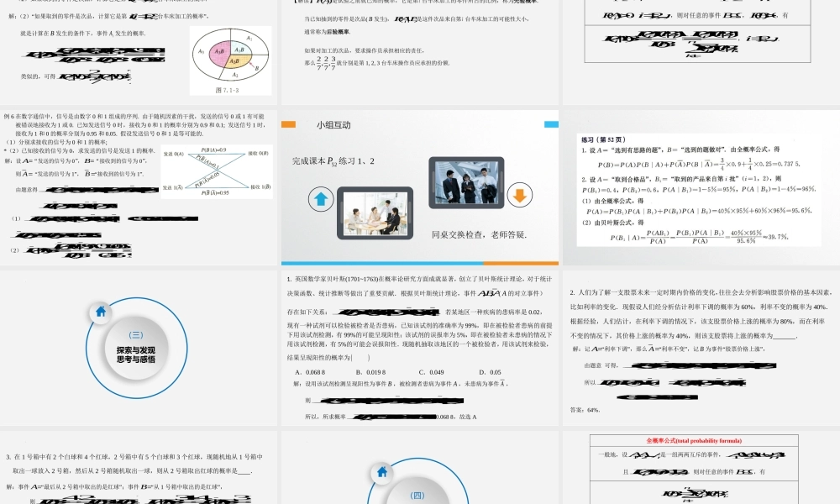Select the home icon beside 探索与发现 circle
840x504 pixels.
[101, 312]
